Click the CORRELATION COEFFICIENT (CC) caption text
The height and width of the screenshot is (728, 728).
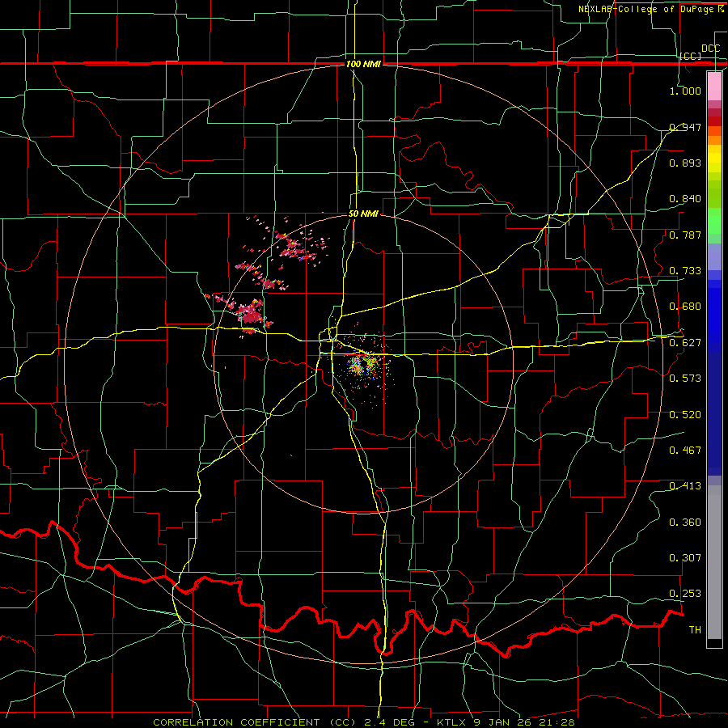pos(255,722)
